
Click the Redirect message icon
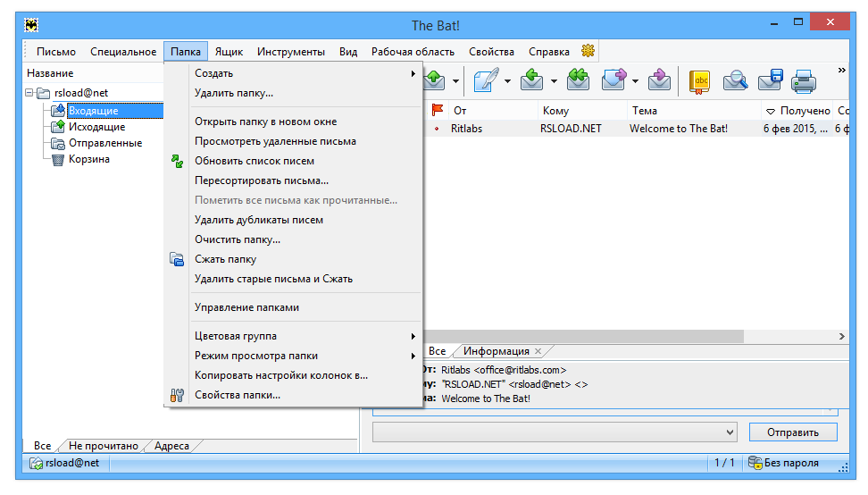pos(660,80)
